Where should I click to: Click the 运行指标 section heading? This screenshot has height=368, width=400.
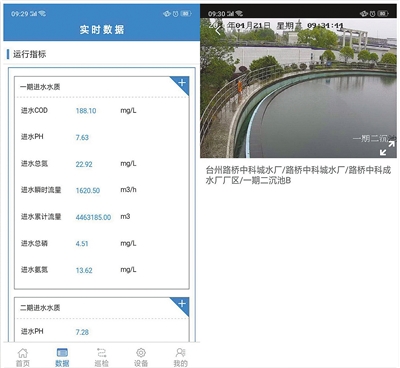tap(29, 54)
